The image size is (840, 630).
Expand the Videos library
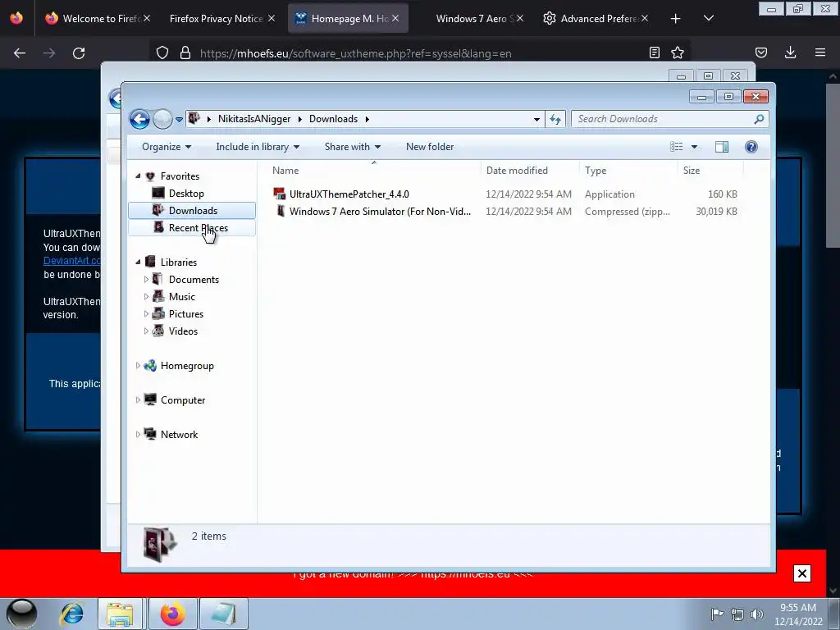point(146,331)
